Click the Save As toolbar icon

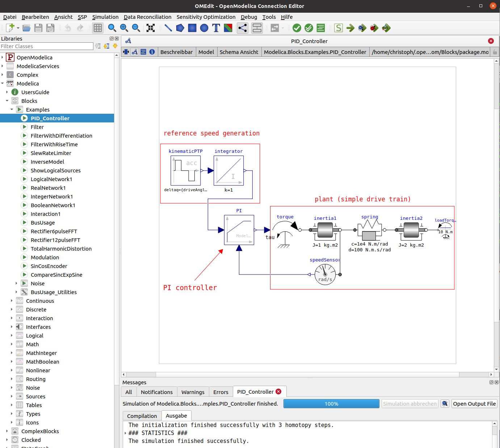[50, 28]
